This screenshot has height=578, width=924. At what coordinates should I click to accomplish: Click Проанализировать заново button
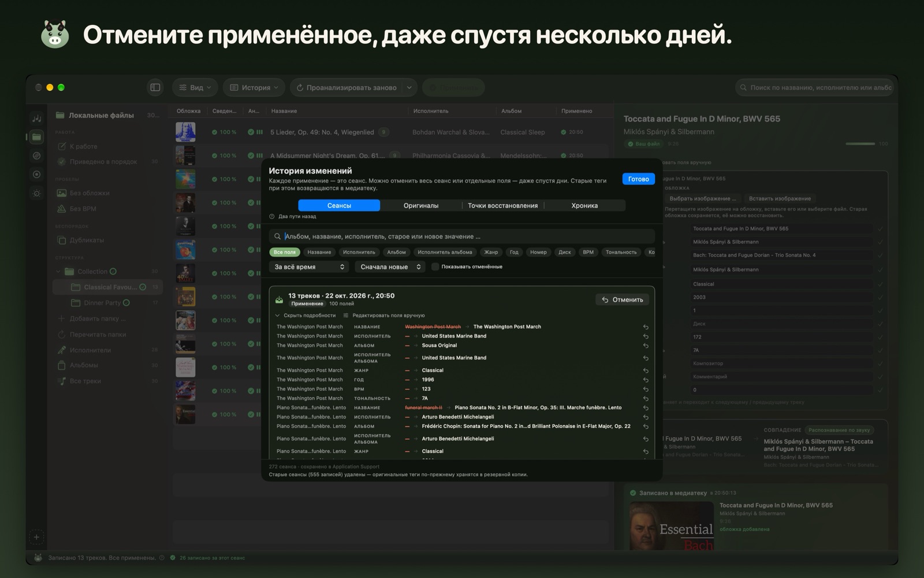[346, 87]
